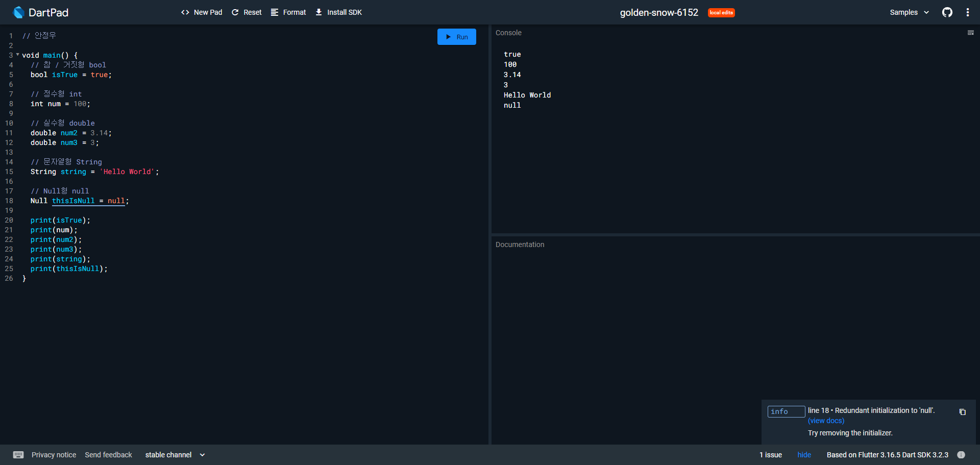Click the int num = 100 line
The image size is (980, 465).
(x=60, y=104)
